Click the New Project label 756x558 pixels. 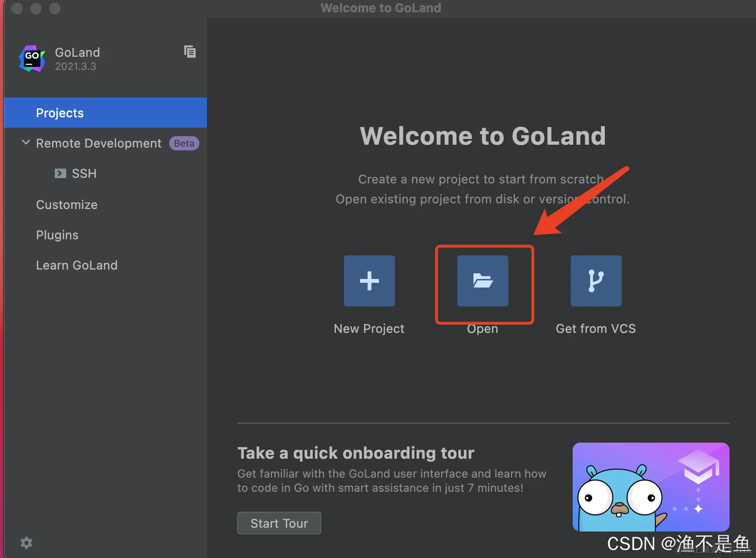click(369, 329)
